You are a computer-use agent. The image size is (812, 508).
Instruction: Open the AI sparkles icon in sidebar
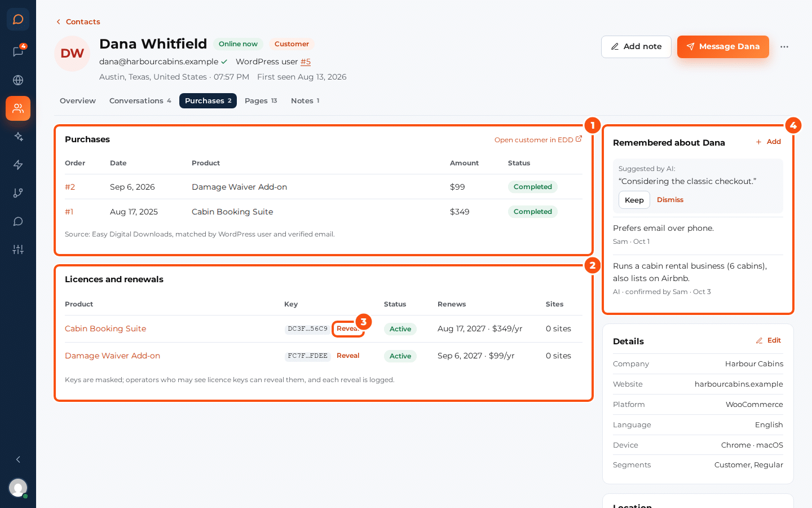pyautogui.click(x=18, y=137)
